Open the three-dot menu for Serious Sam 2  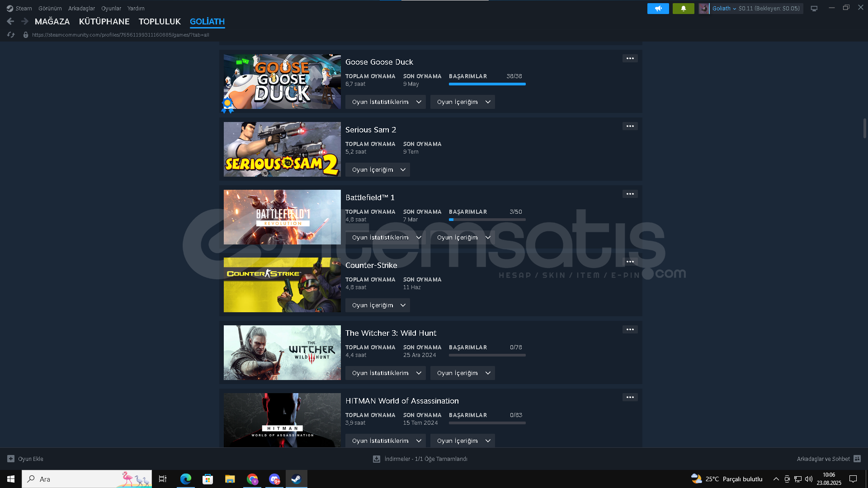(x=630, y=126)
